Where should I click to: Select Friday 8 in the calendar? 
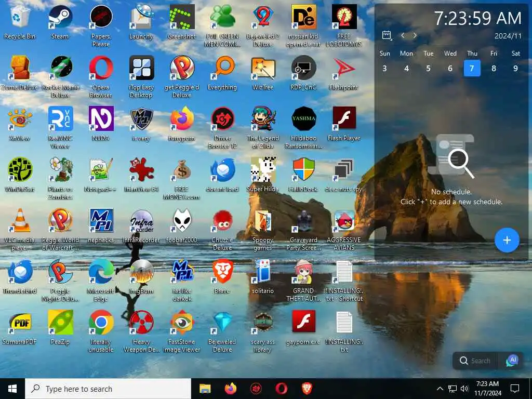(494, 68)
